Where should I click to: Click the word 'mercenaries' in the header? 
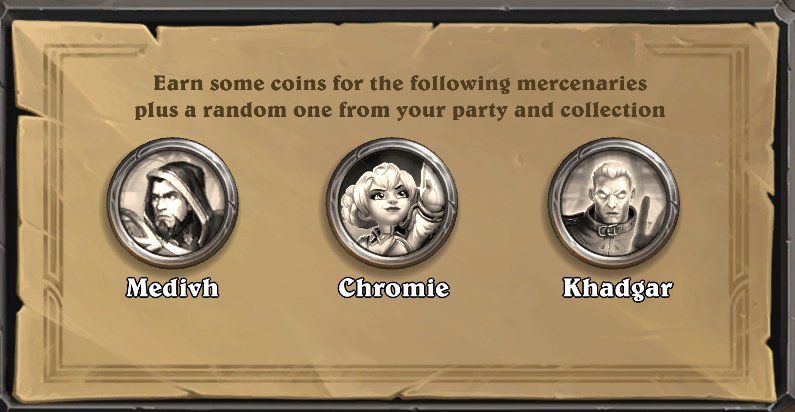tap(582, 83)
